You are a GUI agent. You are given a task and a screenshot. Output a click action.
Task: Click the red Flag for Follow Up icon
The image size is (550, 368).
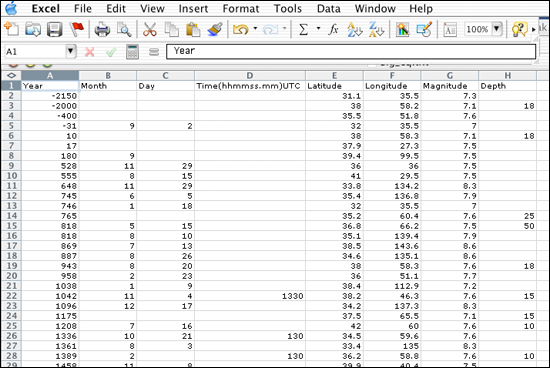76,29
